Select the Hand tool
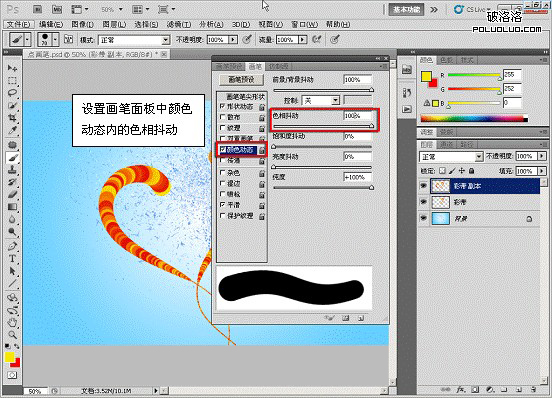The height and width of the screenshot is (398, 552). point(12,322)
